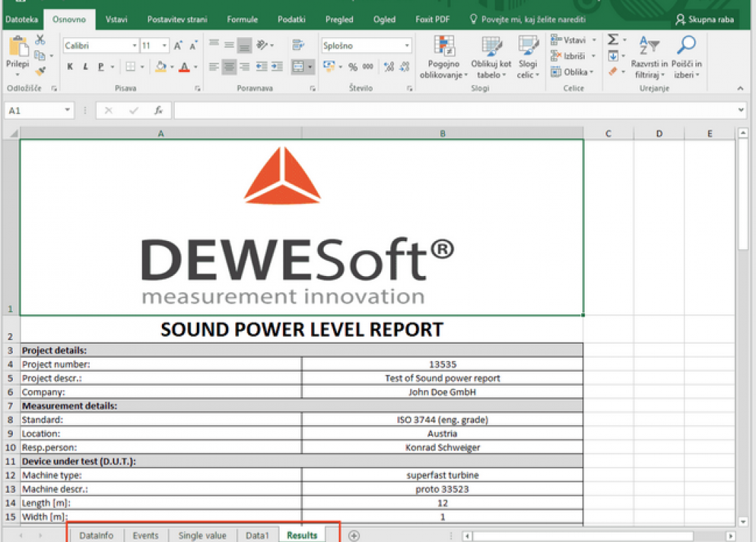
Task: Open the Splošno number format dropdown
Action: point(407,46)
